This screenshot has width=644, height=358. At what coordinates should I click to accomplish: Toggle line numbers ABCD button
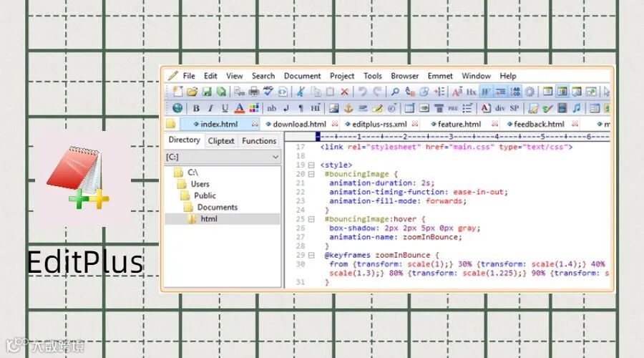click(x=515, y=91)
